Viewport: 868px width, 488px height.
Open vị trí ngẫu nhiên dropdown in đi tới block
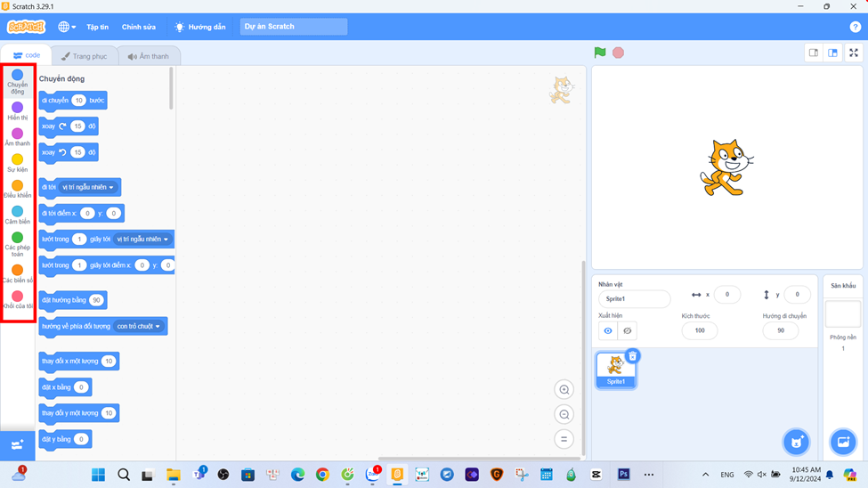coord(88,187)
